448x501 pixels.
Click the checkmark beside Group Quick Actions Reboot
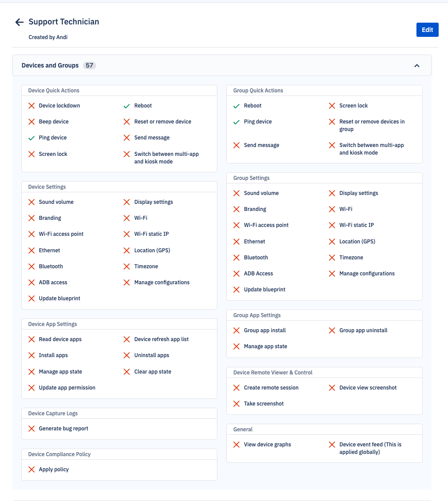[236, 106]
